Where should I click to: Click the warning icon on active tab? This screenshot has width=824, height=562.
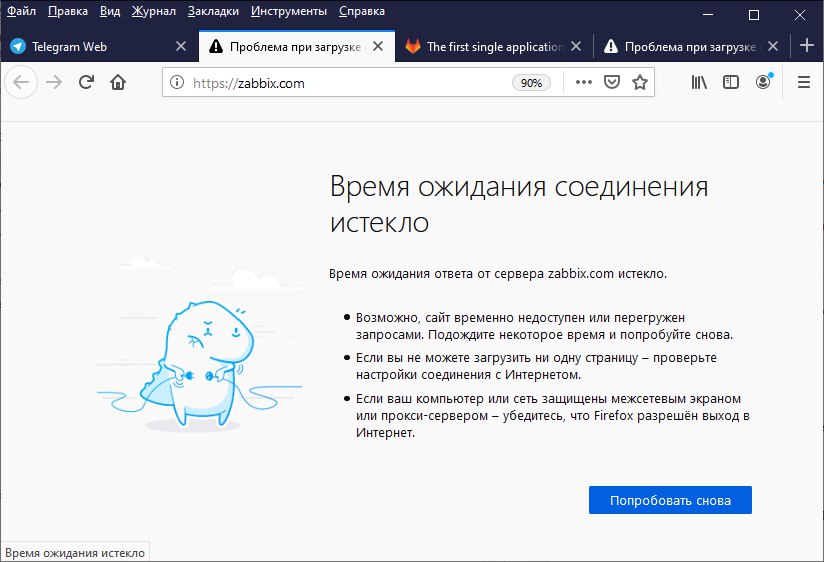click(215, 46)
